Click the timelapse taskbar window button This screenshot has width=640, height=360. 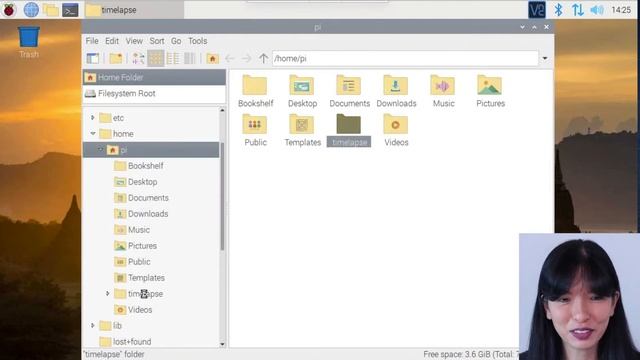pyautogui.click(x=134, y=10)
